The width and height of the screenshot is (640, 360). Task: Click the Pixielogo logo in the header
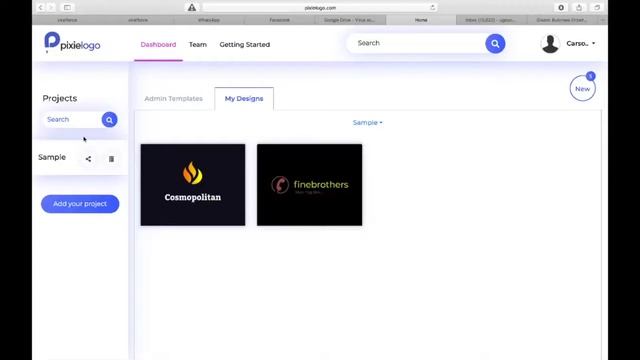pos(72,42)
